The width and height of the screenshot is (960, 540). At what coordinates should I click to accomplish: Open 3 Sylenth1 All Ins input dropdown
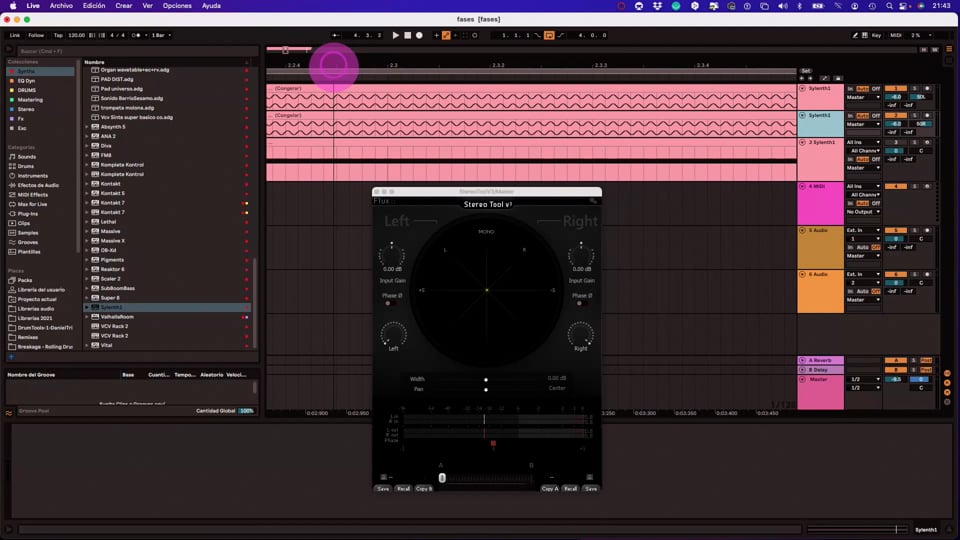[x=863, y=142]
